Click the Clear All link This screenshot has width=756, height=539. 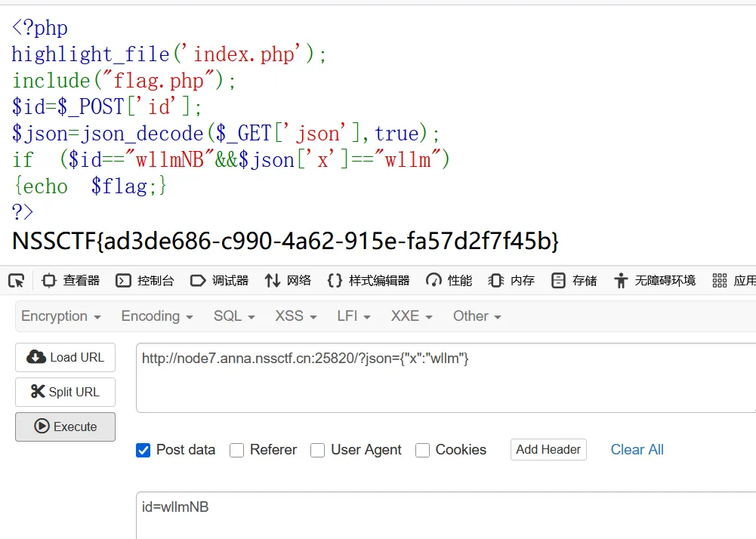click(637, 450)
